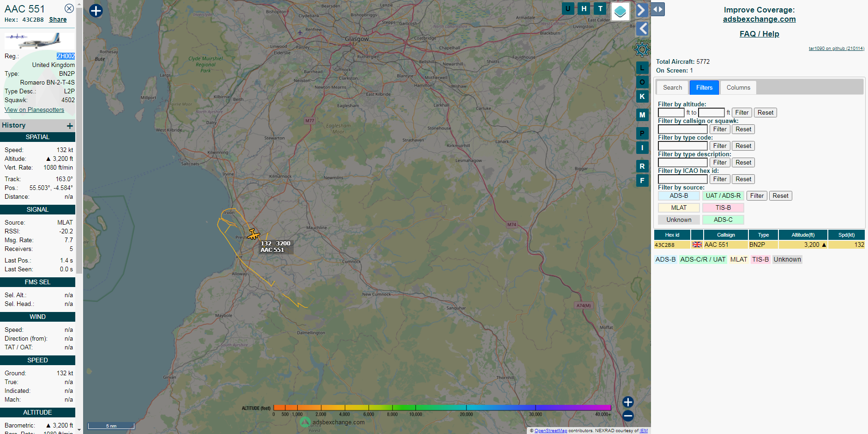Viewport: 868px width, 434px height.
Task: Click the F map button
Action: click(x=642, y=181)
